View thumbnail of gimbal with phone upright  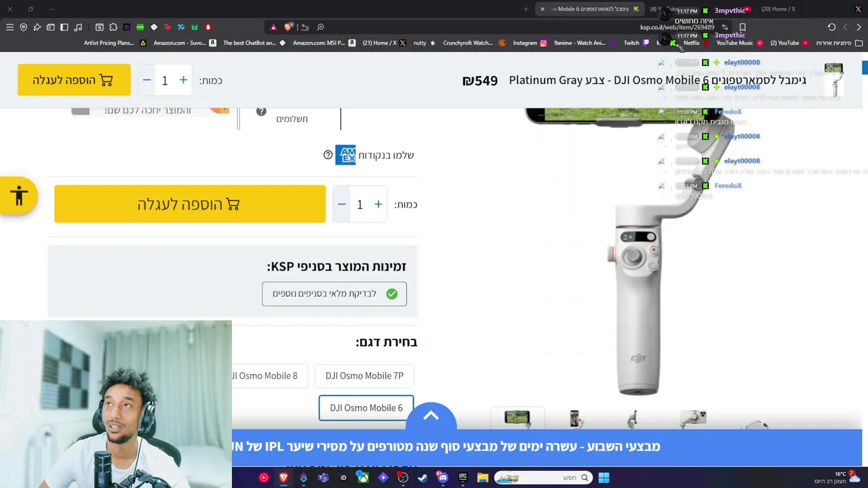(575, 419)
